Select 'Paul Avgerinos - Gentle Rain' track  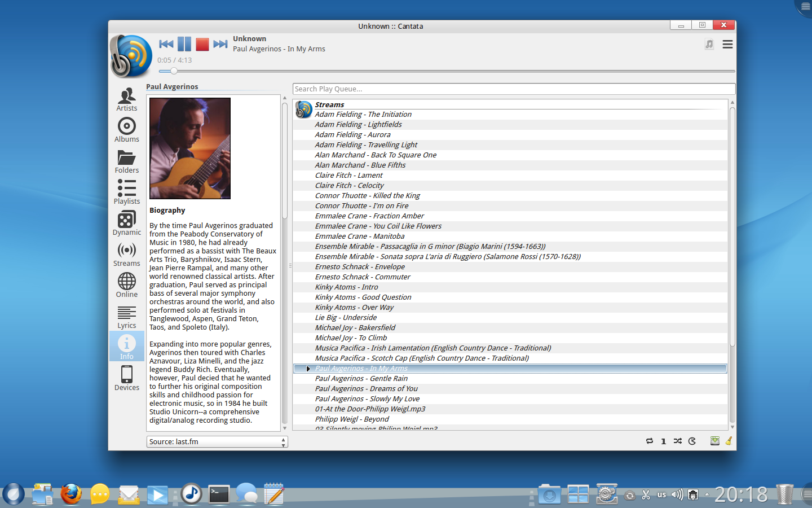510,378
